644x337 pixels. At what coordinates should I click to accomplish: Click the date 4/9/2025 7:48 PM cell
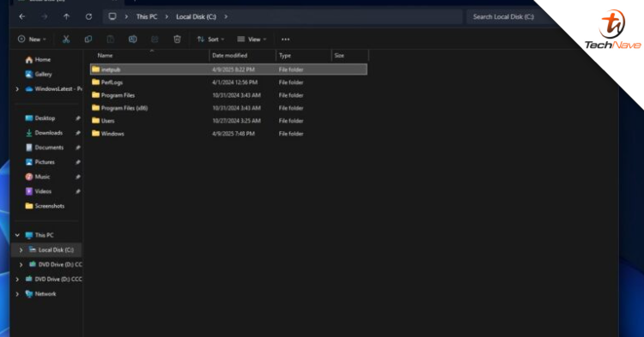pos(234,134)
